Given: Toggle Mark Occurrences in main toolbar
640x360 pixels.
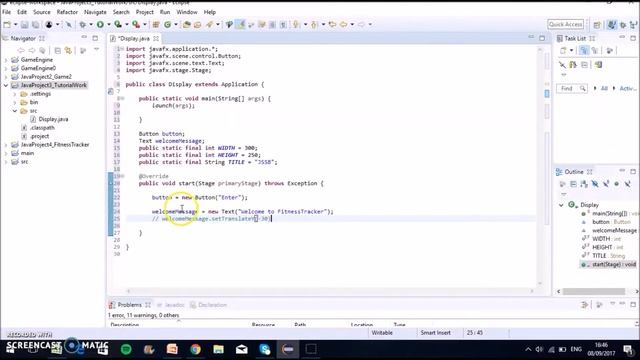Looking at the screenshot, I should tap(240, 25).
